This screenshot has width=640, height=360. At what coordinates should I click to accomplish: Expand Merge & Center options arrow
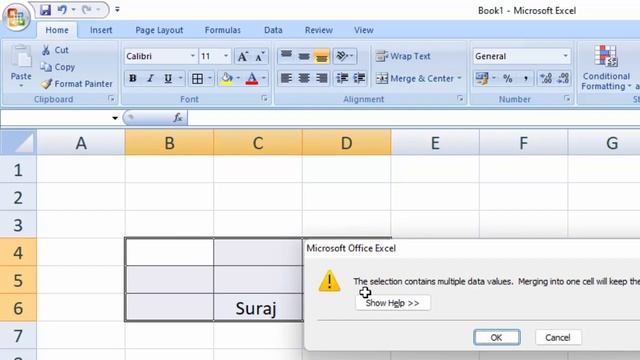pos(460,78)
